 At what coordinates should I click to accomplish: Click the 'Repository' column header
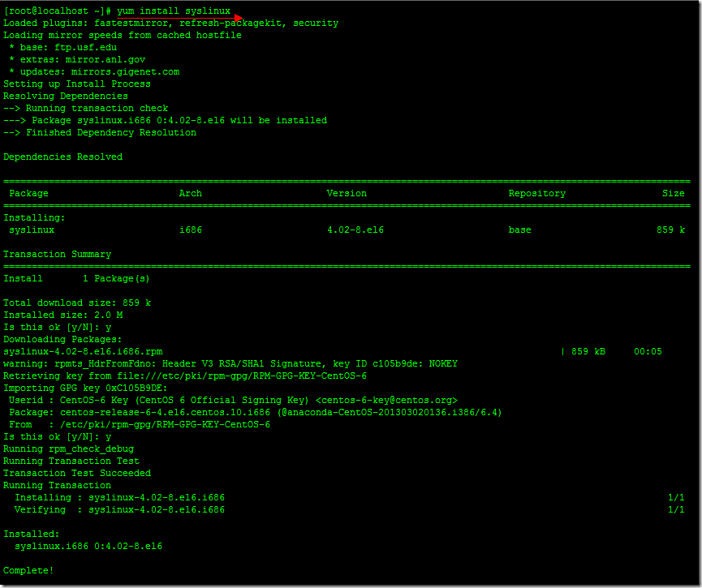click(x=536, y=193)
